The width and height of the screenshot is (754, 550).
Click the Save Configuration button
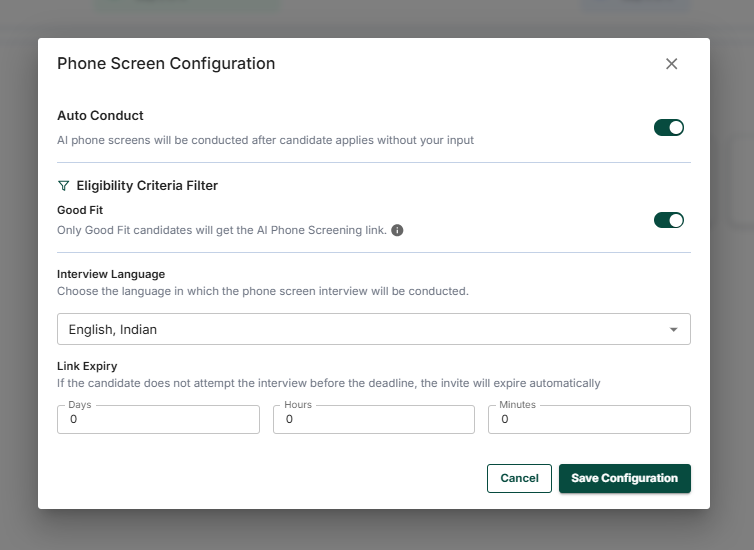click(624, 478)
